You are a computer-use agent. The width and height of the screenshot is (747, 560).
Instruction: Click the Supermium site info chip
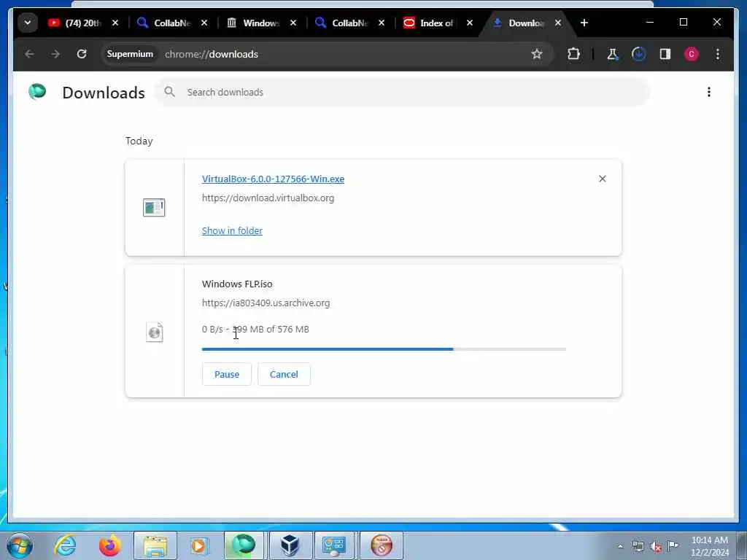pos(130,54)
